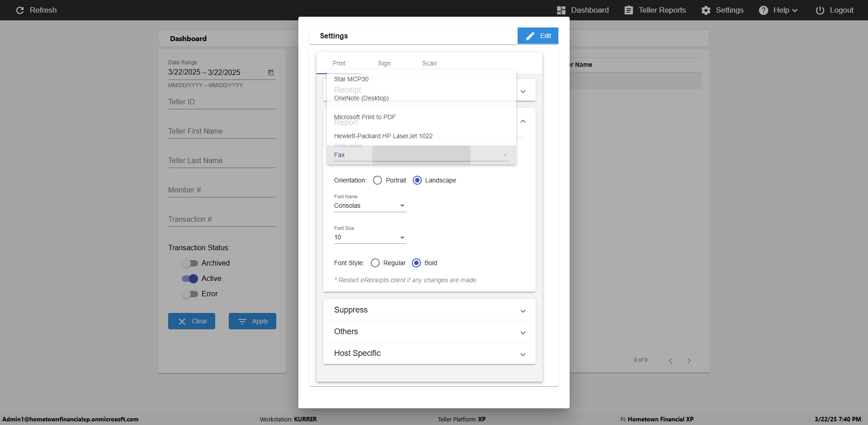Select Hewlett-Packard HP LaserJet 1022 printer option

[x=383, y=136]
